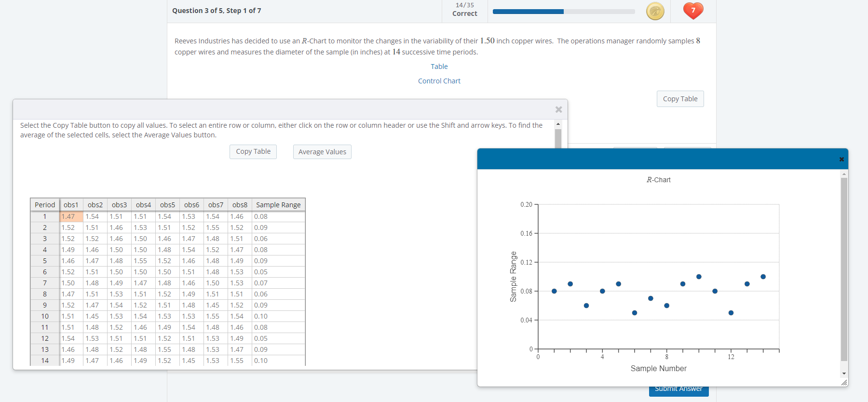Click chart data point for sample 12
The width and height of the screenshot is (868, 402).
pyautogui.click(x=731, y=313)
